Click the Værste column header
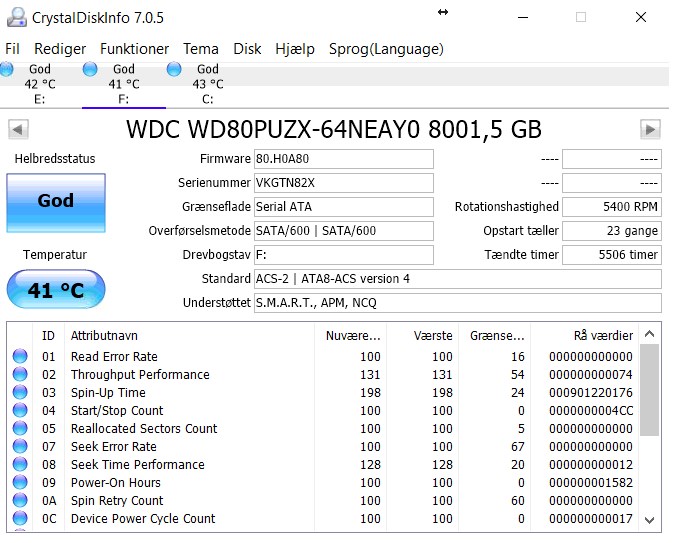Image resolution: width=673 pixels, height=543 pixels. (x=423, y=336)
